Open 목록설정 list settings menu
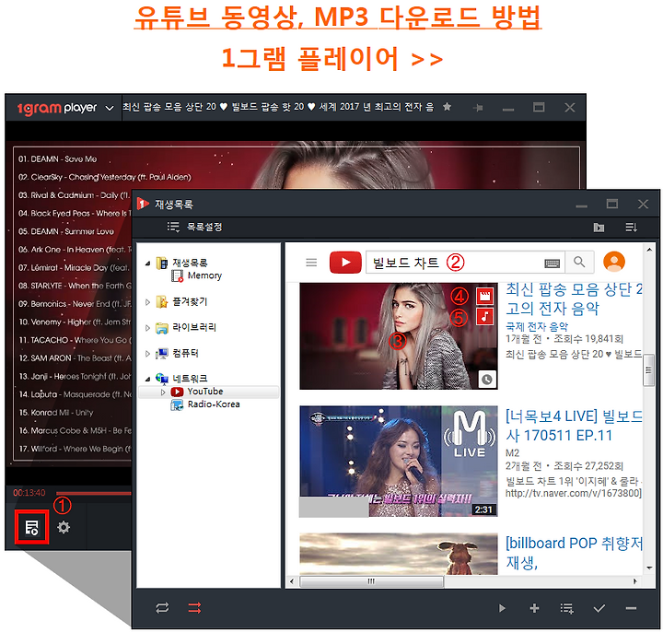The image size is (663, 644). [x=194, y=228]
